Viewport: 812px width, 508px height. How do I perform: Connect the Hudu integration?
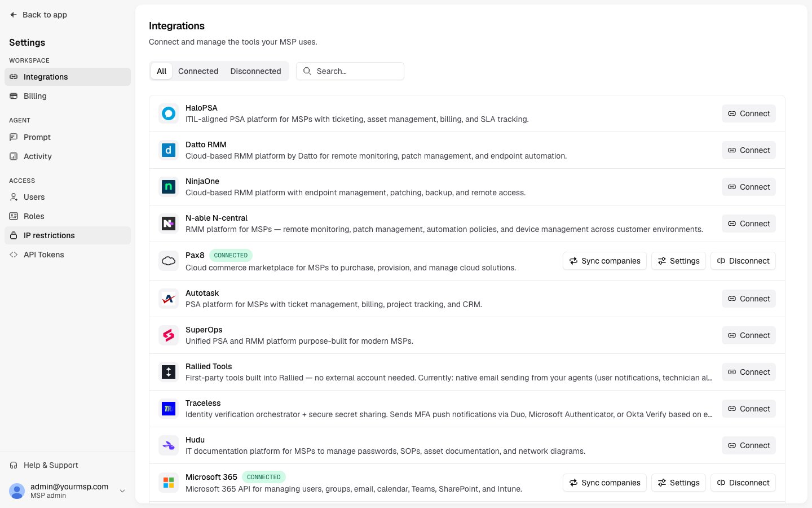[x=749, y=445]
